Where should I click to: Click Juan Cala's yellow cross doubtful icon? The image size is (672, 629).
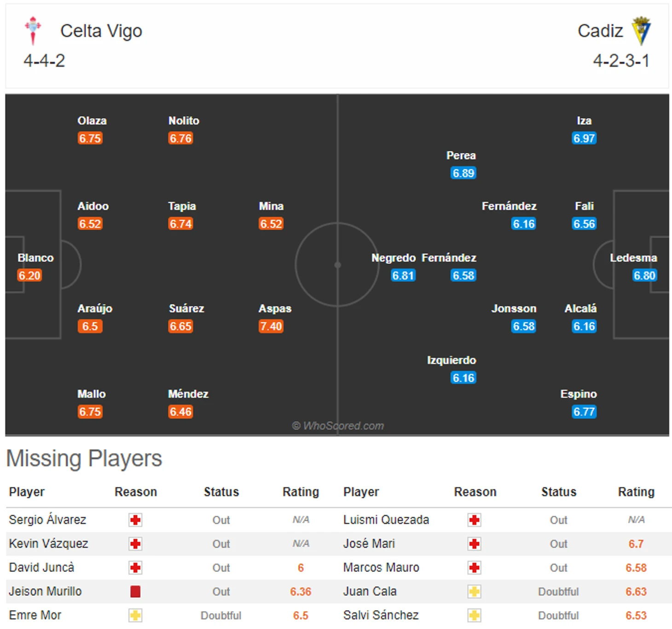(x=475, y=591)
